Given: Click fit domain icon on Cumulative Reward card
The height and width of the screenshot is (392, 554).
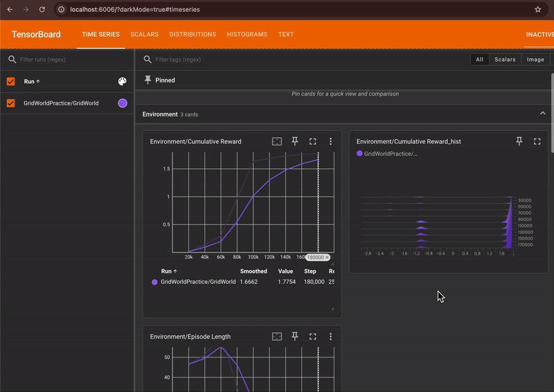Looking at the screenshot, I should [x=277, y=141].
